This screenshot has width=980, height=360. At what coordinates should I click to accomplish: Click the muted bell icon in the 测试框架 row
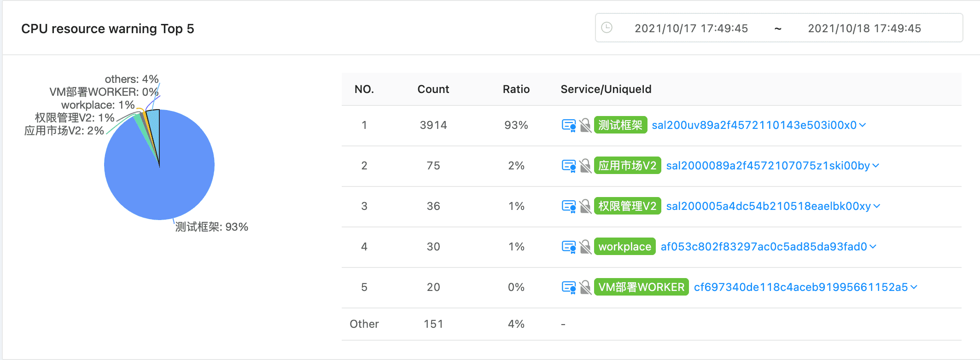(585, 125)
